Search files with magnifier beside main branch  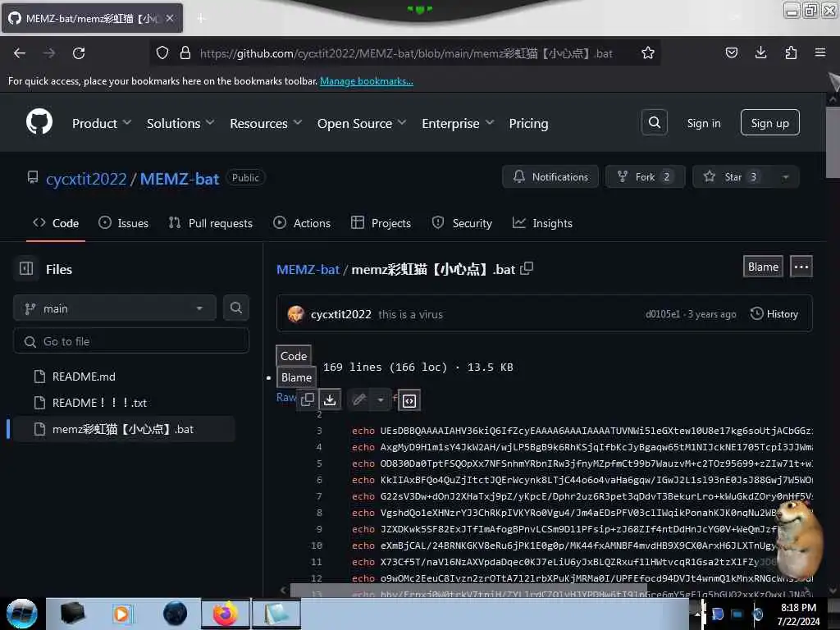tap(235, 308)
